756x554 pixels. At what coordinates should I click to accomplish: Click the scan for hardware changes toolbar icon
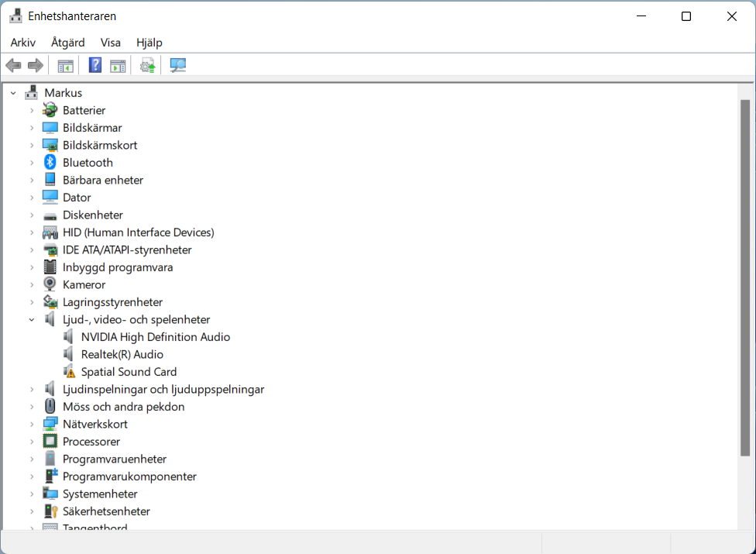[178, 66]
